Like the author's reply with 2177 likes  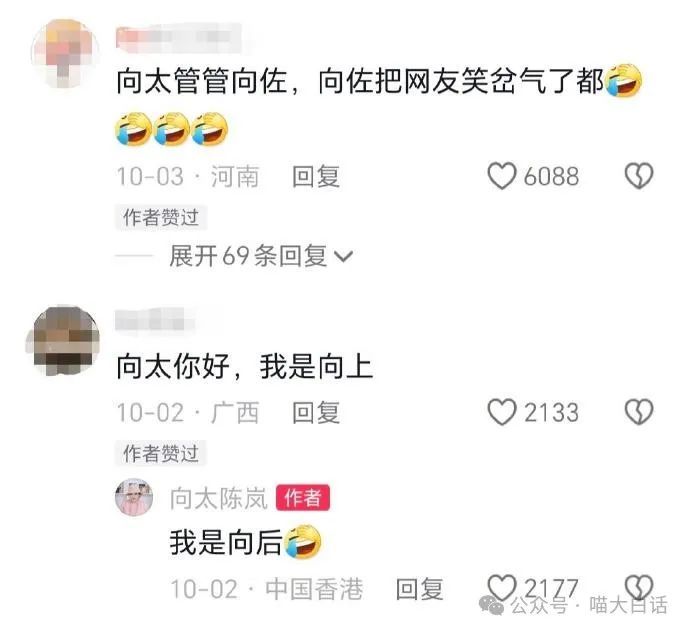coord(502,587)
